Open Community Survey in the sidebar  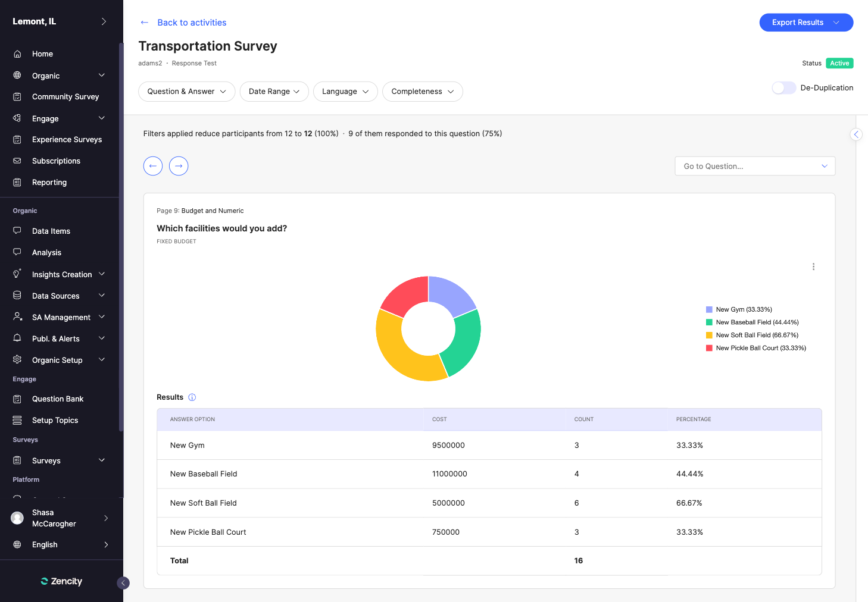pos(65,97)
